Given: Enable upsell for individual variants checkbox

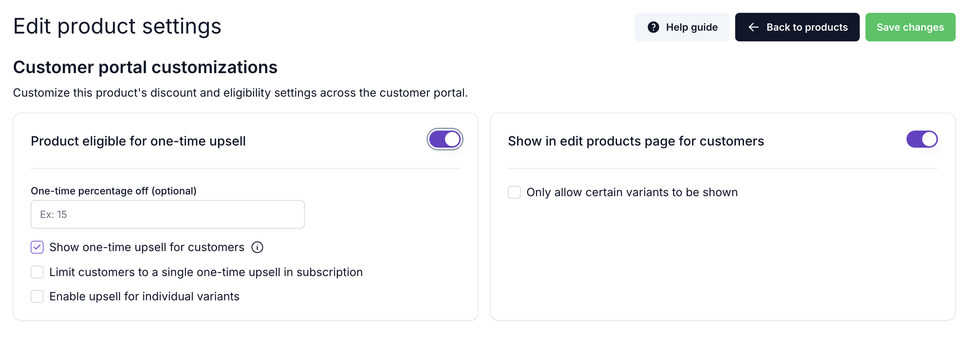Looking at the screenshot, I should (37, 296).
